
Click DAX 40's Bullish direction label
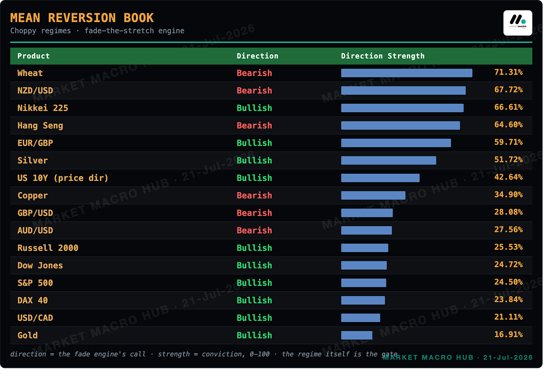pos(254,301)
